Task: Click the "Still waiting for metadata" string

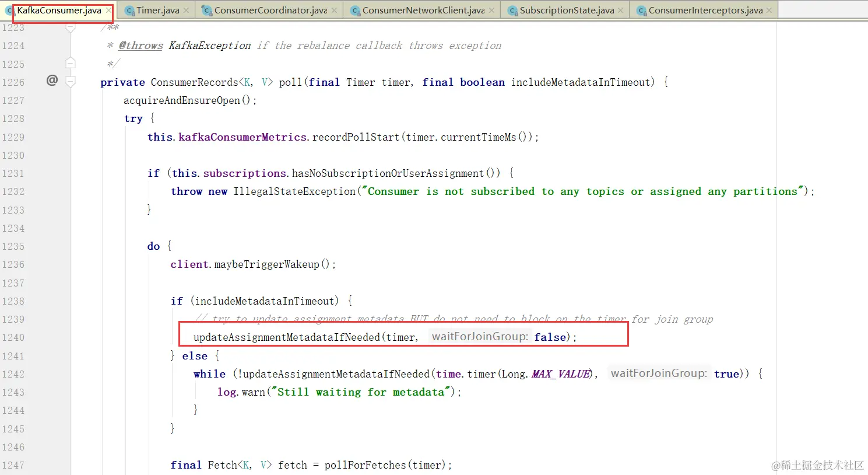Action: point(361,392)
